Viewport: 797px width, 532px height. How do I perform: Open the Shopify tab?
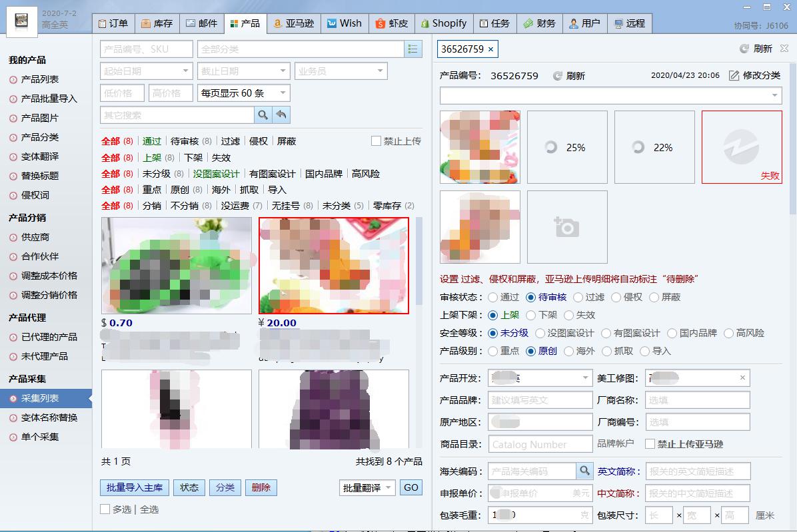444,23
